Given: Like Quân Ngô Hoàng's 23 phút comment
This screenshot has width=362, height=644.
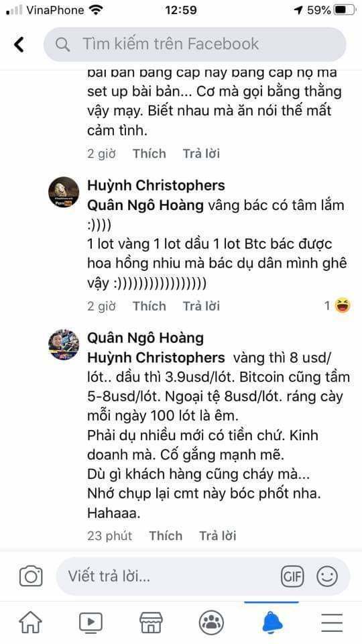Looking at the screenshot, I should 166,535.
